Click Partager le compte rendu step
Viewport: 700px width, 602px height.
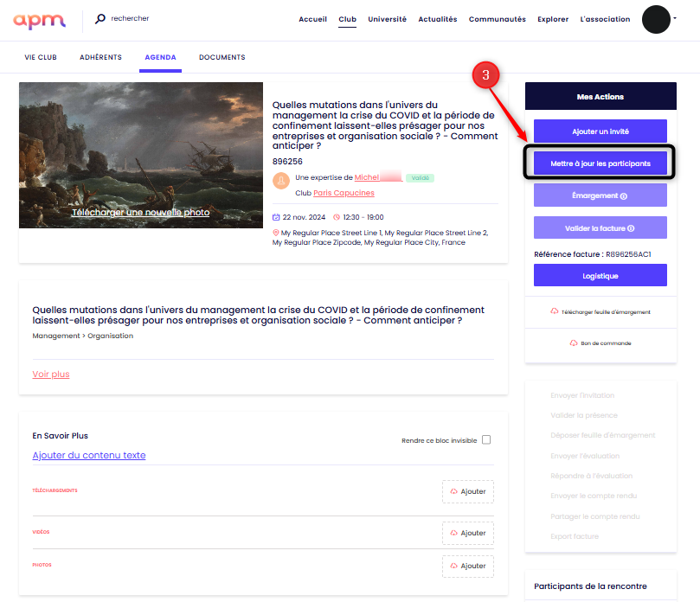tap(595, 516)
